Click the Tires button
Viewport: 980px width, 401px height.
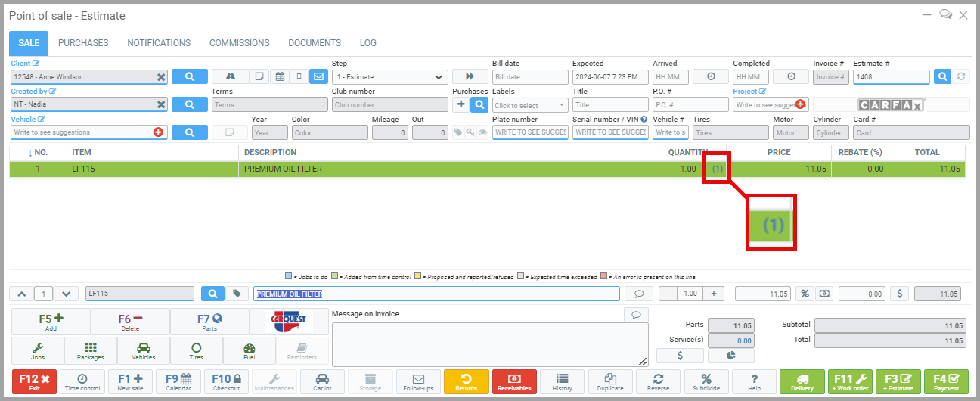(x=197, y=350)
